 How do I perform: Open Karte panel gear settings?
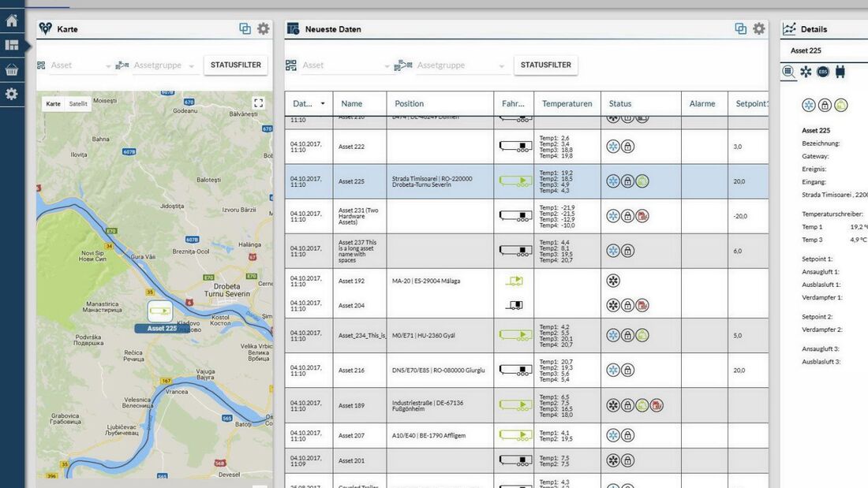click(x=264, y=28)
